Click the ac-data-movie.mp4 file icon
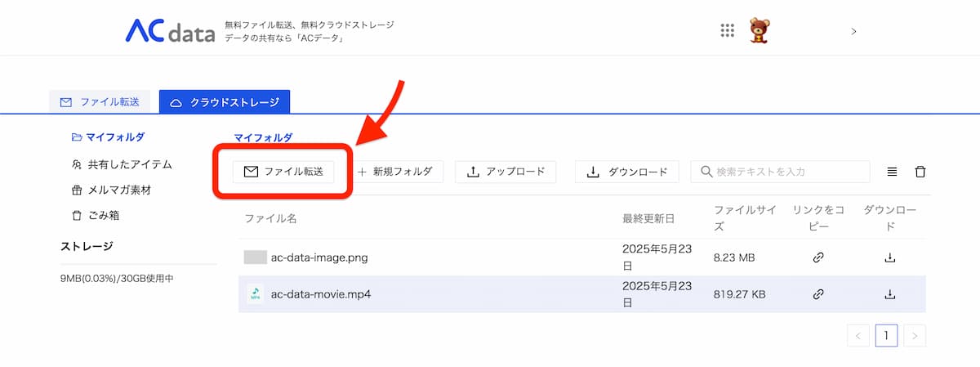Screen dimensions: 980x367 [x=256, y=293]
